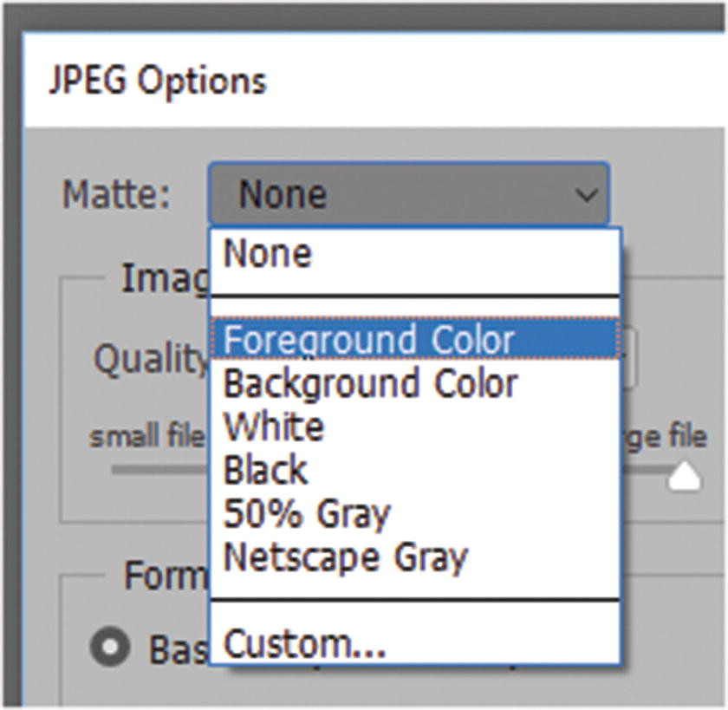Click the Image Options group heading
Image resolution: width=728 pixels, height=710 pixels.
[x=164, y=278]
